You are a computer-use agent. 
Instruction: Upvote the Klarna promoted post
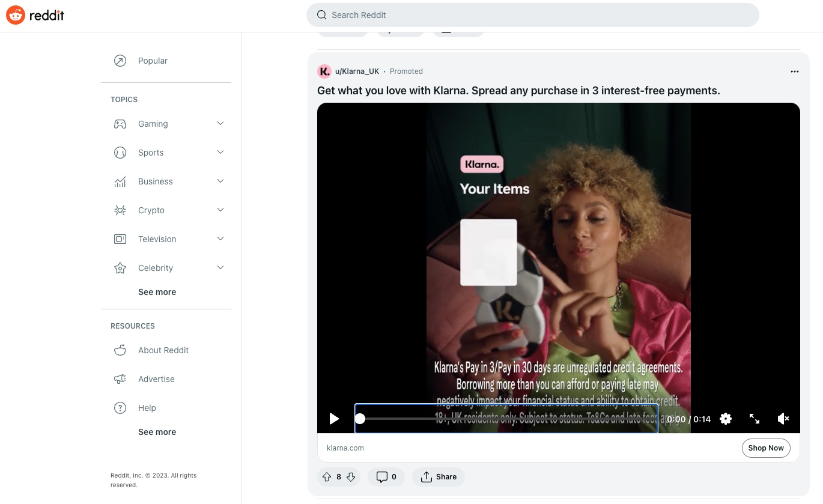click(x=326, y=476)
